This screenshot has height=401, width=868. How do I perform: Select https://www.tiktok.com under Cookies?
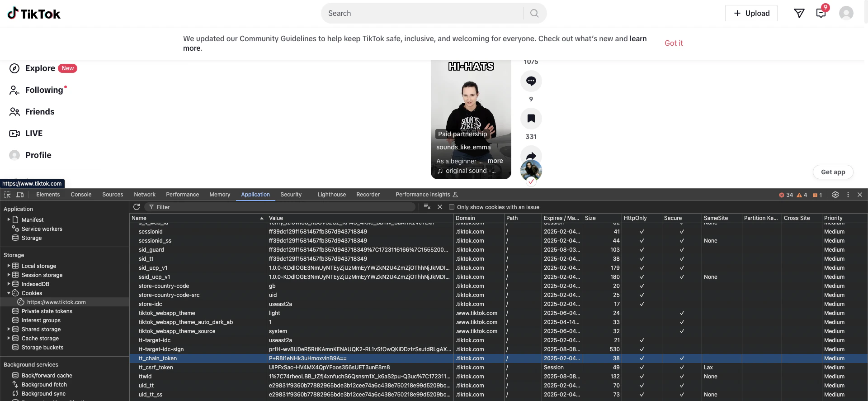[56, 302]
